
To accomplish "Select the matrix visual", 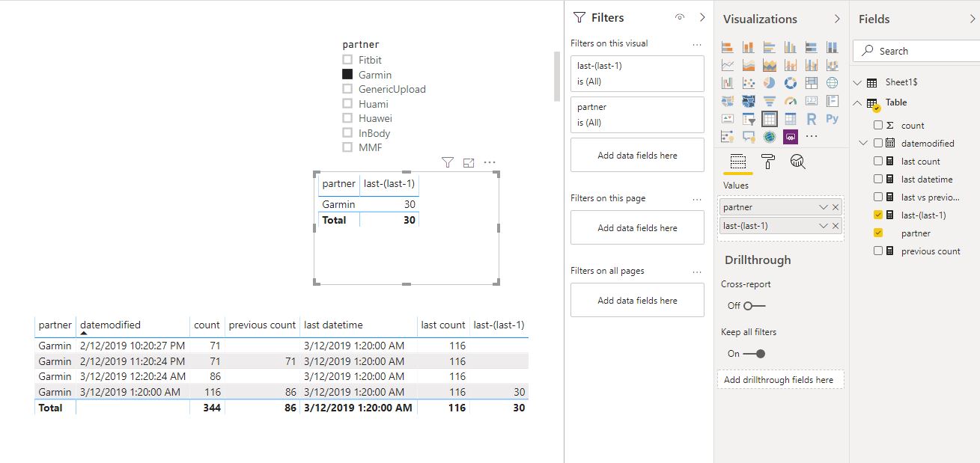I will (x=790, y=119).
